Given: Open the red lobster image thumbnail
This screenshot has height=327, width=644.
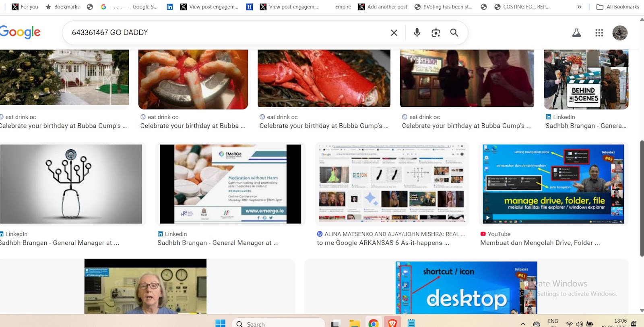Looking at the screenshot, I should click(324, 78).
